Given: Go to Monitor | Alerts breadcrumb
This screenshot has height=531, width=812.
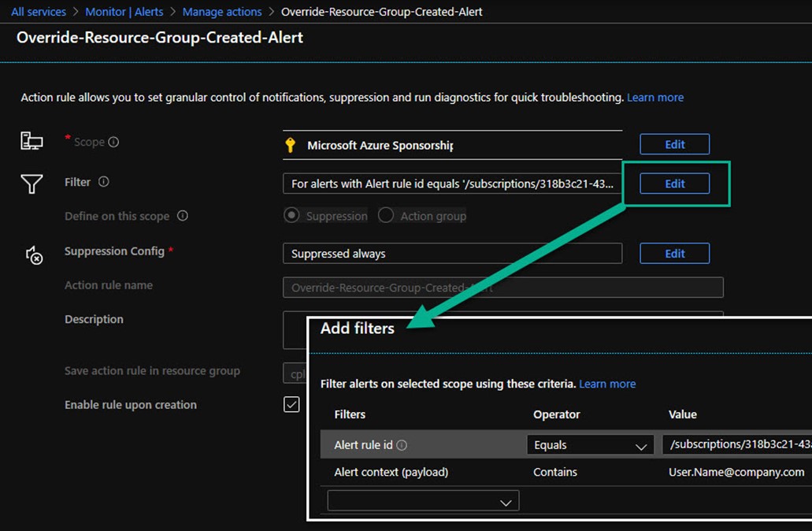Looking at the screenshot, I should [124, 12].
